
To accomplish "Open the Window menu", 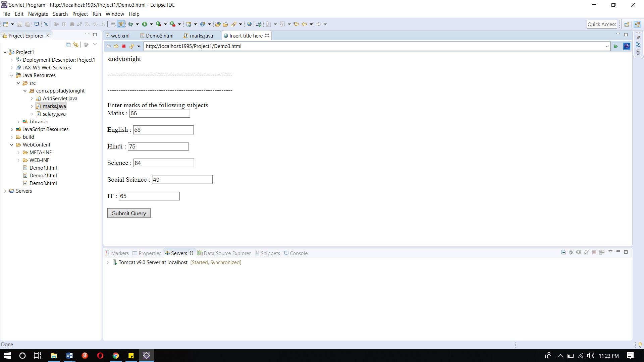I will coord(115,14).
